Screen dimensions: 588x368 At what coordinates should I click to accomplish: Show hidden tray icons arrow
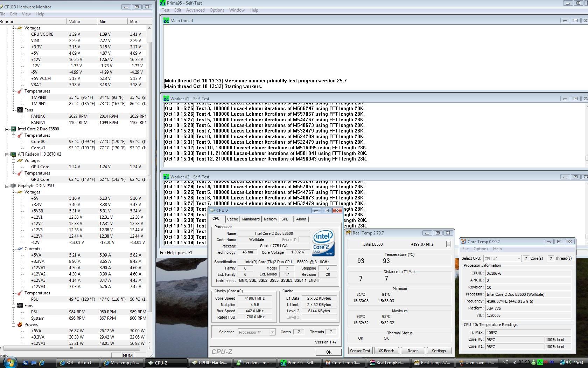pyautogui.click(x=514, y=362)
